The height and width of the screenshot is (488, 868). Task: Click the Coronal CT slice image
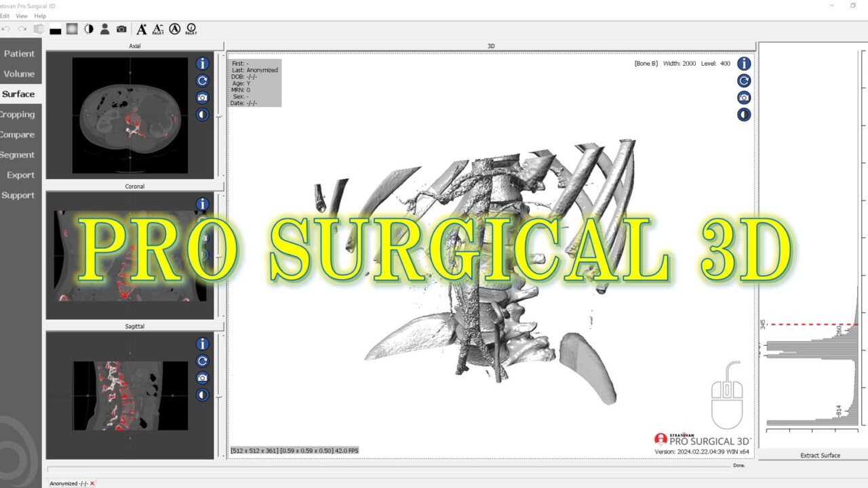[x=130, y=256]
